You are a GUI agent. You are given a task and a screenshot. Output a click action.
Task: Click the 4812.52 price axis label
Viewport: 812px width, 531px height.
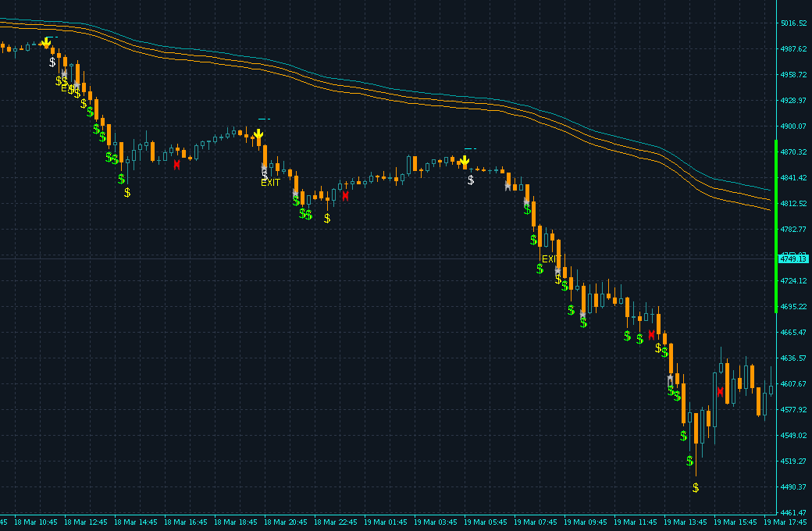(794, 204)
